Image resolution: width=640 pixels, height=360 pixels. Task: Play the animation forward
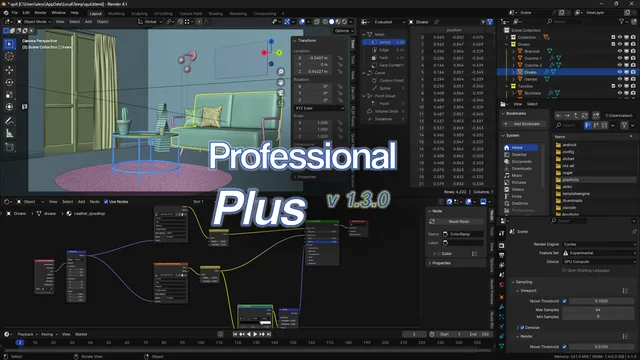coord(256,334)
